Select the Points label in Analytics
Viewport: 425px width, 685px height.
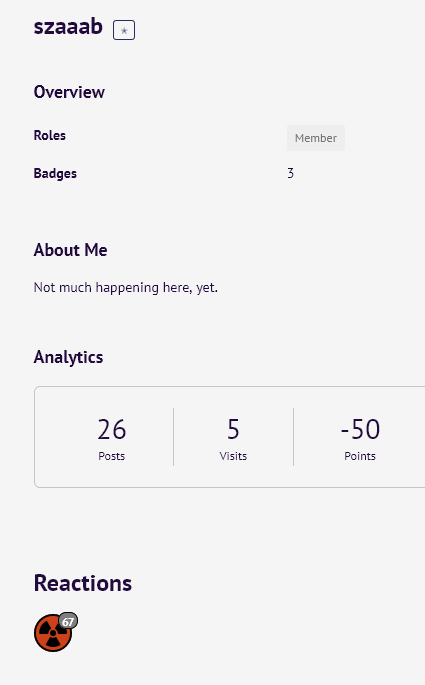tap(360, 456)
